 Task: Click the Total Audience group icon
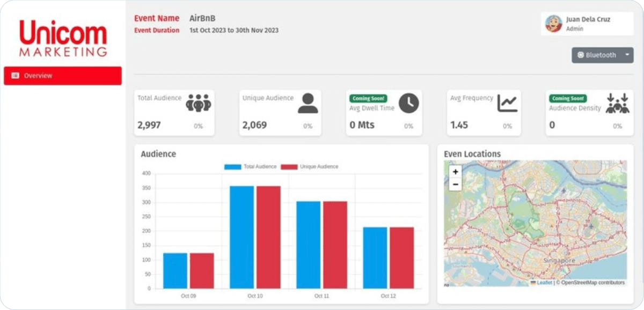coord(199,103)
